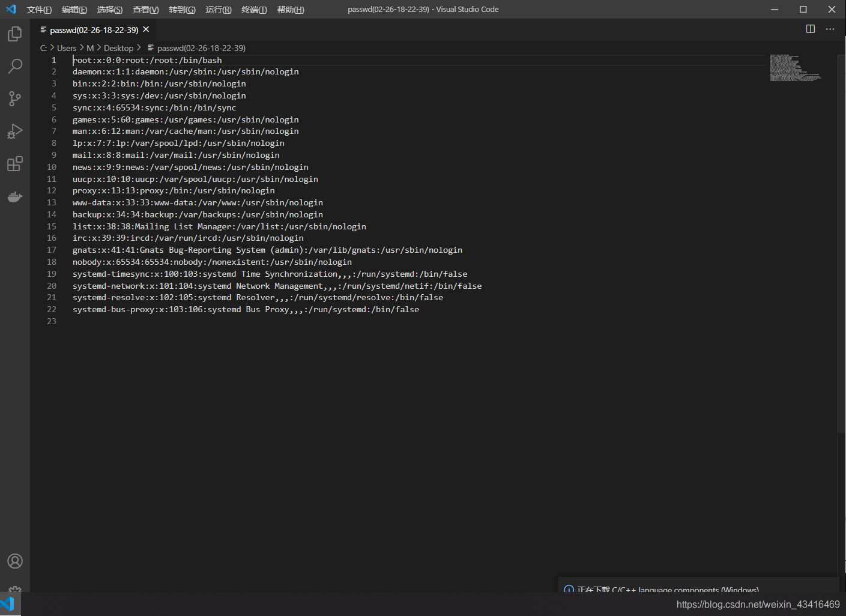Click the passwd file breadcrumb segment
Screen dimensions: 846x616
pyautogui.click(x=196, y=48)
